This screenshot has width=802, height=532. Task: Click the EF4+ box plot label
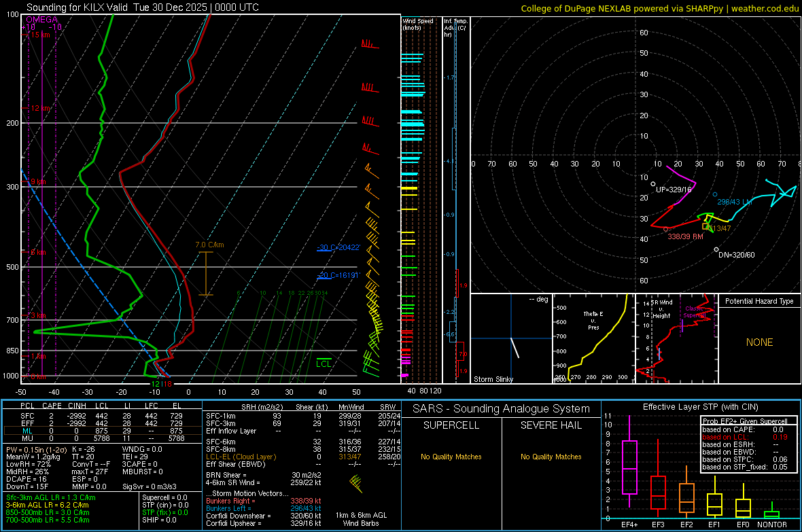point(629,525)
